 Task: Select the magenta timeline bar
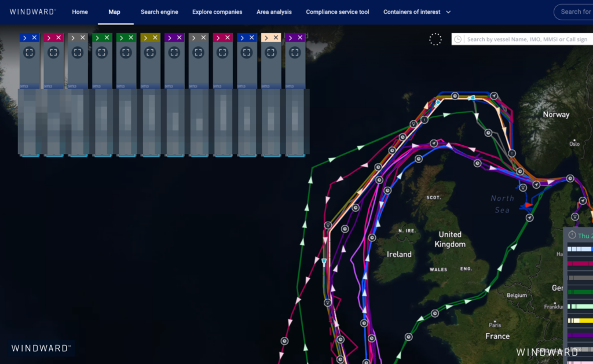[580, 263]
